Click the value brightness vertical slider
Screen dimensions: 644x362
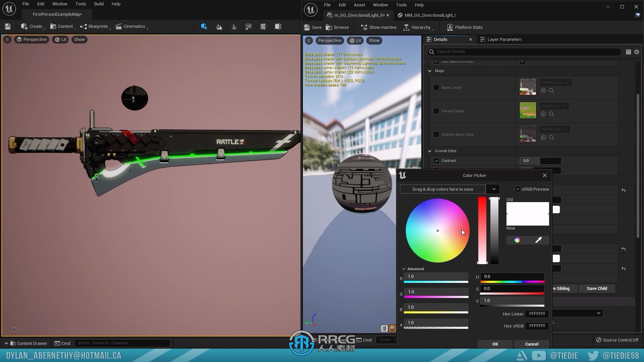tap(494, 231)
